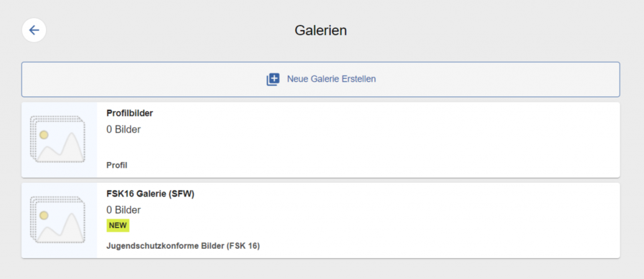The height and width of the screenshot is (279, 644).
Task: Open the FSK16 Galerie placeholder thumbnail
Action: click(58, 220)
